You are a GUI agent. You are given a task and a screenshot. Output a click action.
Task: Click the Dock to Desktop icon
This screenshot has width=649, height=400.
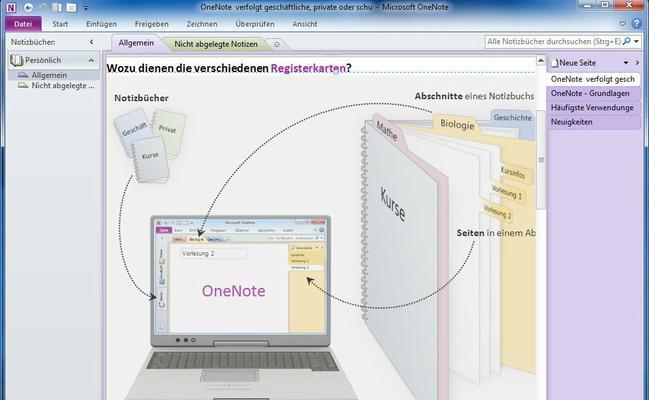point(57,7)
